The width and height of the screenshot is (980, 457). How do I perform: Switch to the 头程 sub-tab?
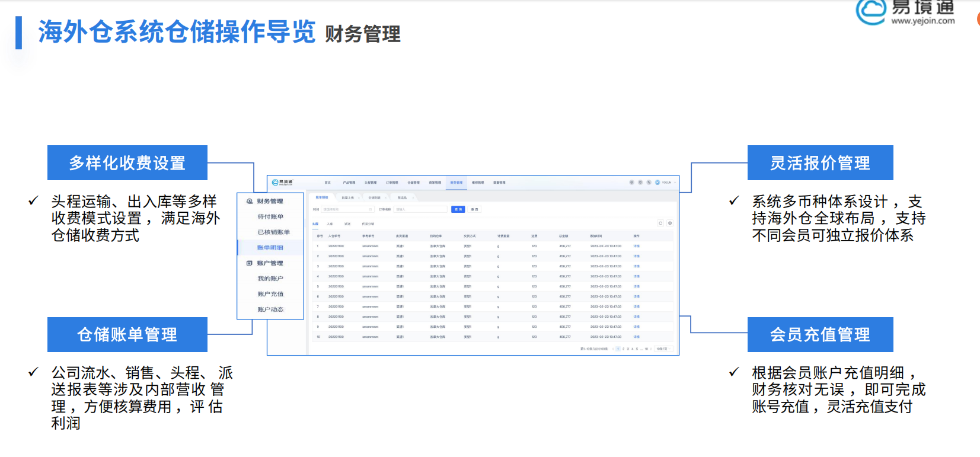(315, 224)
